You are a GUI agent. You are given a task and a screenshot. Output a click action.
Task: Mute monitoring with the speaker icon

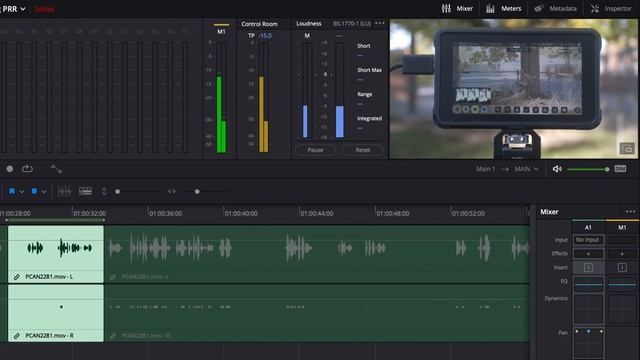tap(557, 169)
